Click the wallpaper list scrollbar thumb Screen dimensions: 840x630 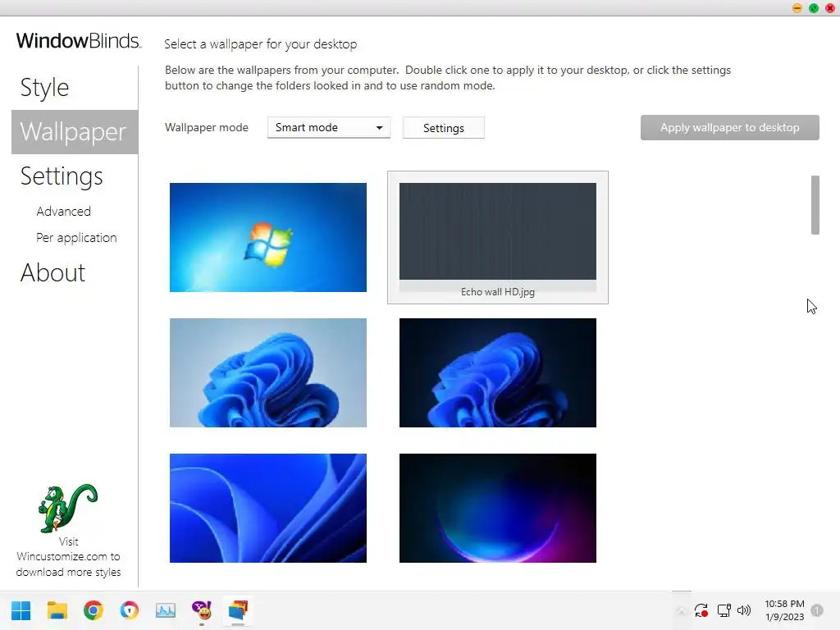coord(815,204)
